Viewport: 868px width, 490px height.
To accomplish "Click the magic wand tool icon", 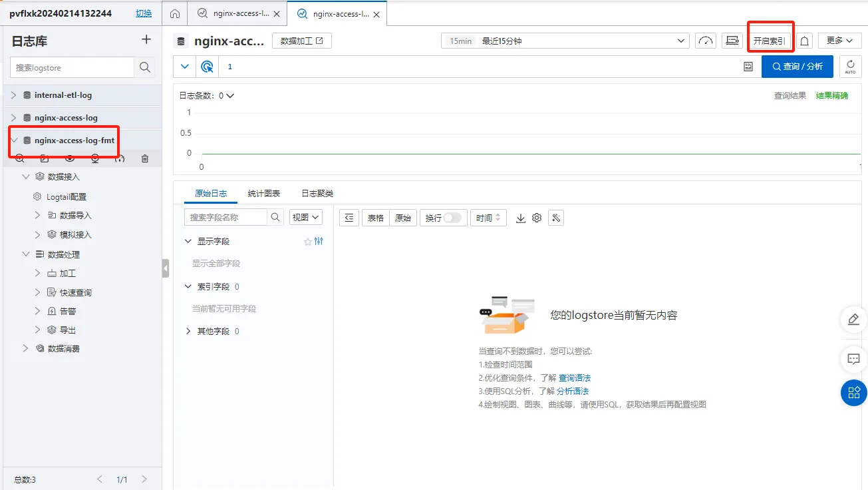I will click(556, 218).
